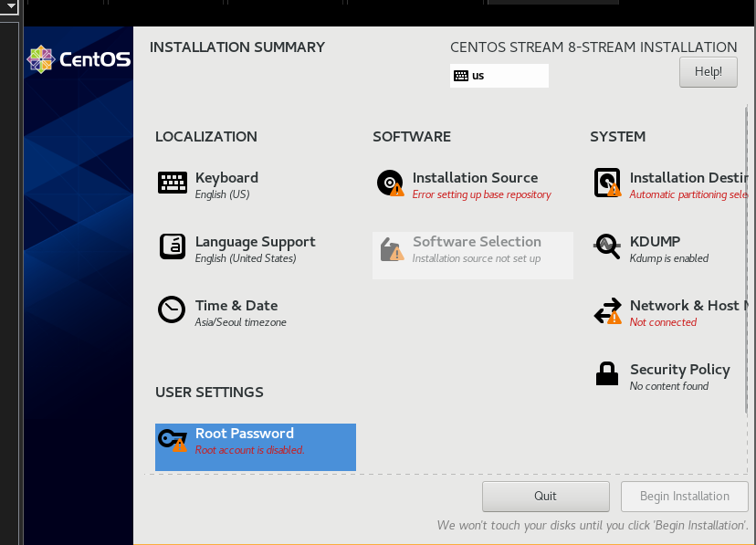The image size is (756, 545).
Task: Click the Begin Installation button
Action: (684, 497)
